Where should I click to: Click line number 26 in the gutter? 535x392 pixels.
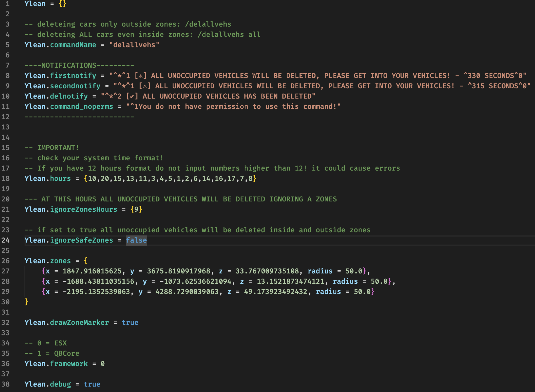5,261
